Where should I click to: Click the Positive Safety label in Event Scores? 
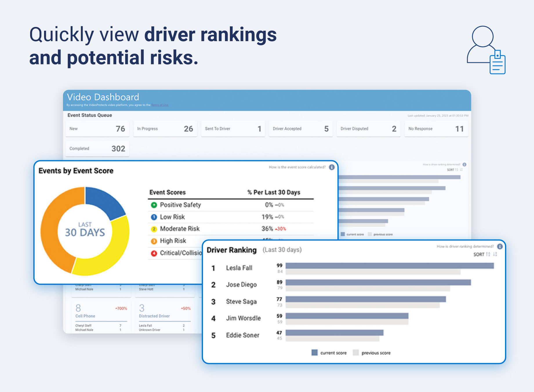(x=180, y=205)
